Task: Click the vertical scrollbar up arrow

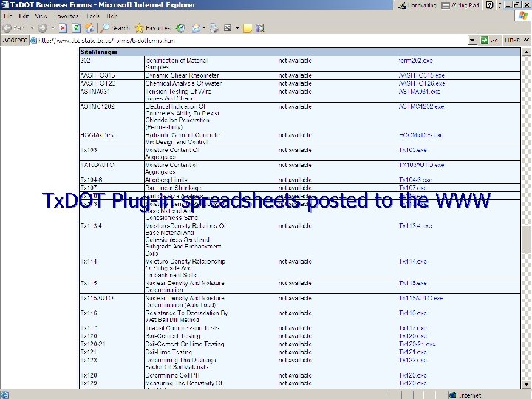Action: point(526,52)
